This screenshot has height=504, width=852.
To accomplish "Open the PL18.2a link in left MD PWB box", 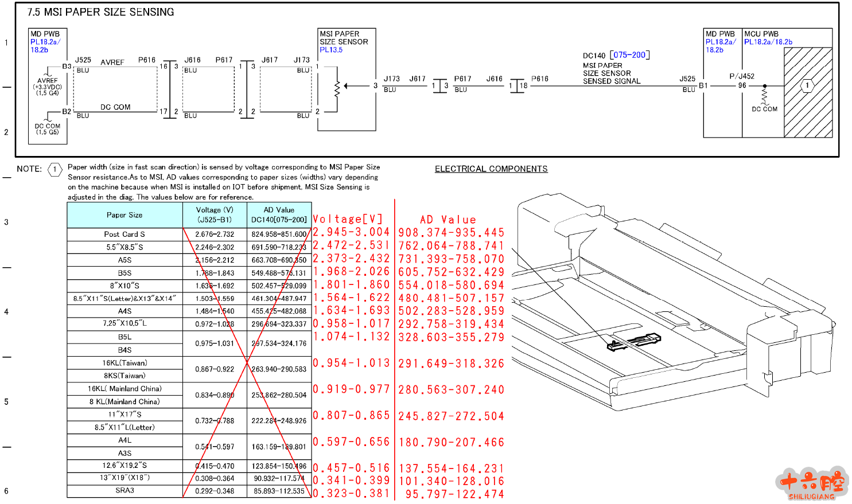I will click(x=45, y=42).
